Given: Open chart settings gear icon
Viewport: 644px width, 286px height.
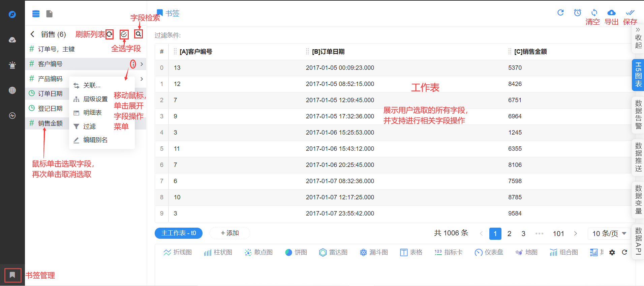Looking at the screenshot, I should 612,252.
